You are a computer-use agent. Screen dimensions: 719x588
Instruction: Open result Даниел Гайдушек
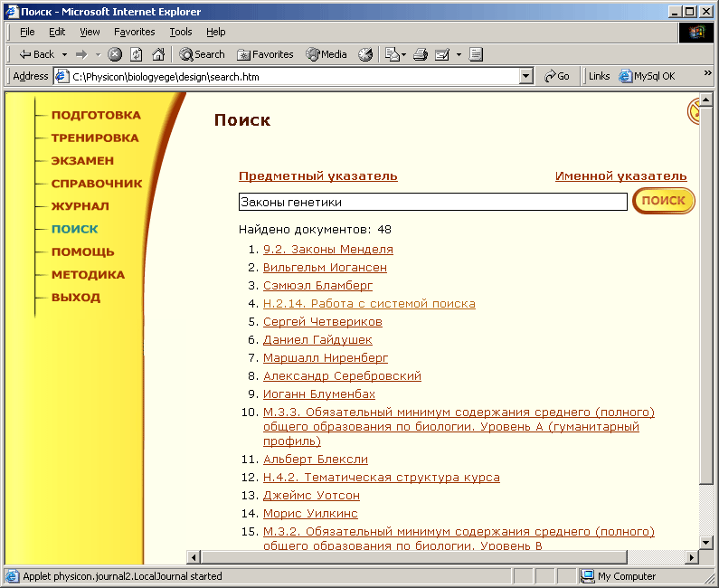click(x=317, y=340)
